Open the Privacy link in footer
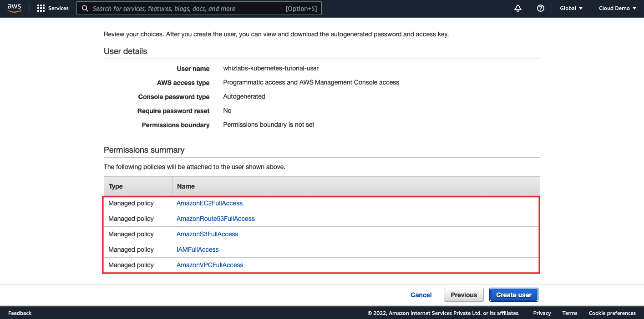 (542, 313)
